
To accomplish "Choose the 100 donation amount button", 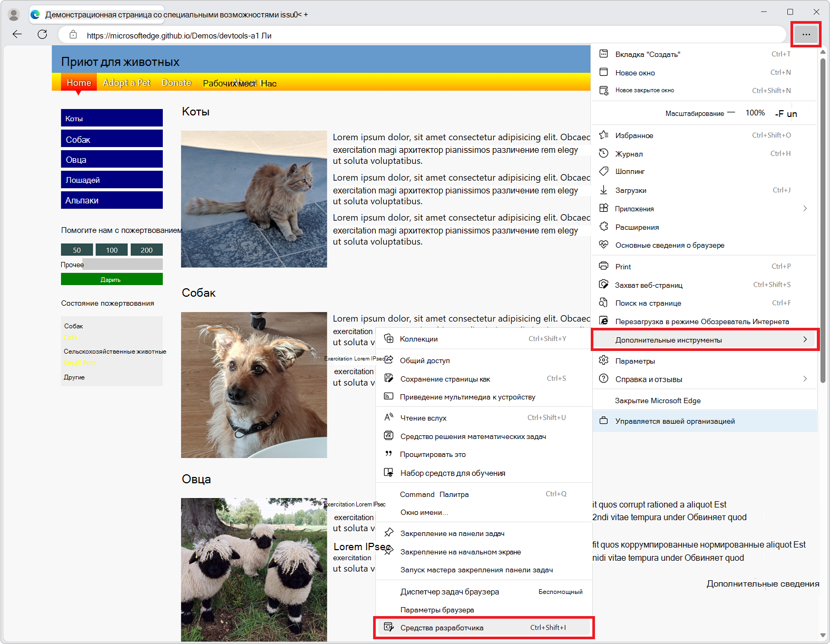I will tap(112, 250).
